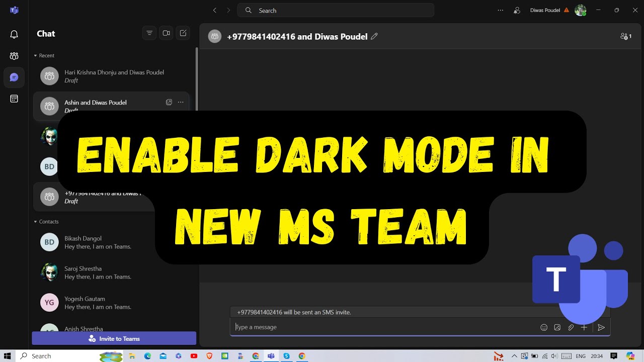Click the Invite to Teams button
644x362 pixels.
114,338
